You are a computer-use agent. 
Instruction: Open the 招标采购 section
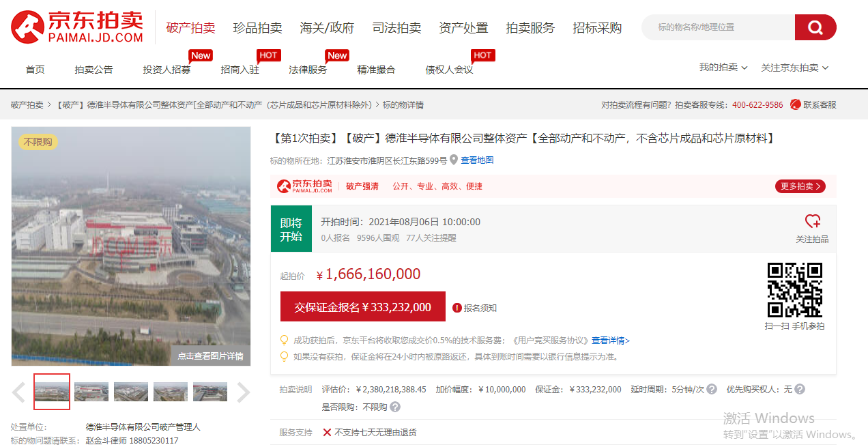[597, 28]
